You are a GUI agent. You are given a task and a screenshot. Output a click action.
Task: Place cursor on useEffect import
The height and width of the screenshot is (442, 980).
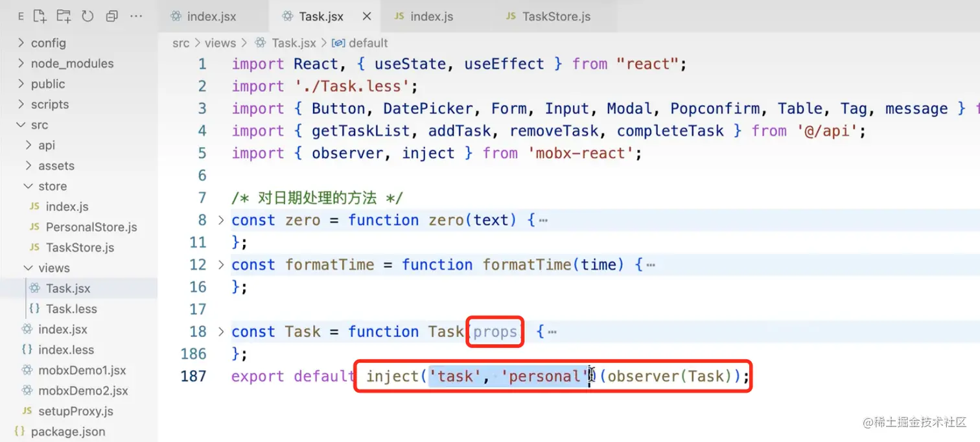pyautogui.click(x=504, y=64)
